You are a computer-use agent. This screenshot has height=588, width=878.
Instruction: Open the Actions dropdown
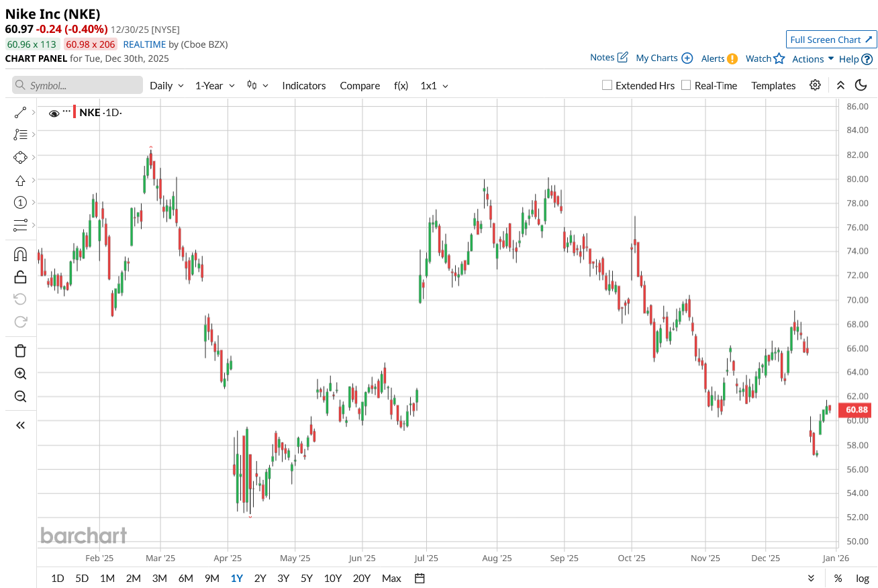pos(813,58)
